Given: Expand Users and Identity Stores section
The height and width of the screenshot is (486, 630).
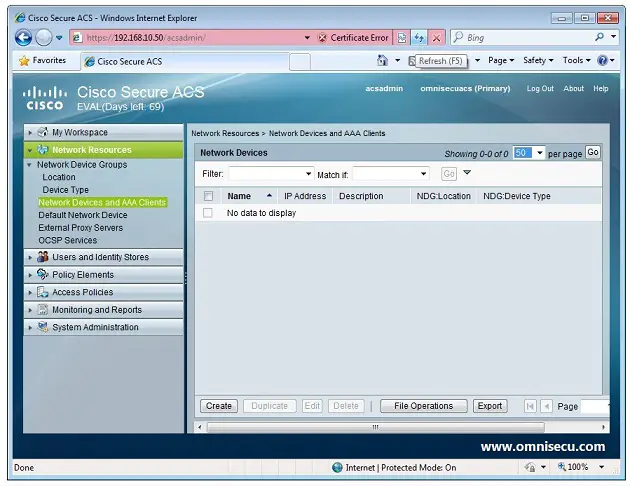Looking at the screenshot, I should [x=30, y=257].
